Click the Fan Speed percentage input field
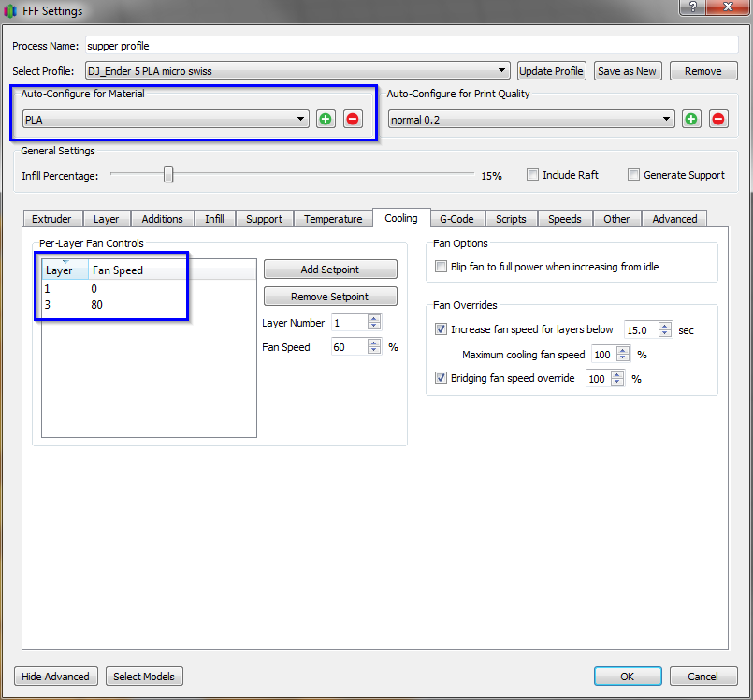The image size is (753, 700). [x=350, y=347]
